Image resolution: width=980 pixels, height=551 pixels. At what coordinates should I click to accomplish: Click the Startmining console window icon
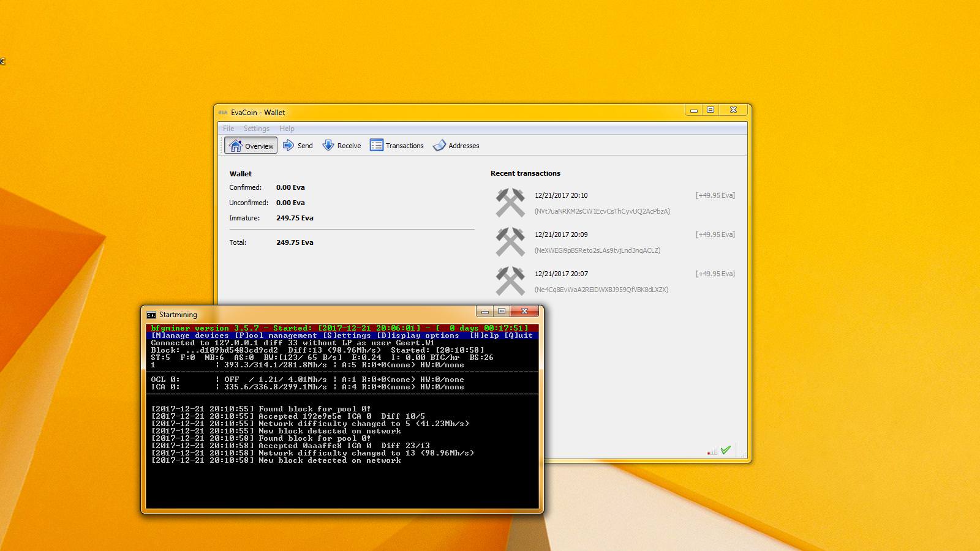tap(151, 315)
